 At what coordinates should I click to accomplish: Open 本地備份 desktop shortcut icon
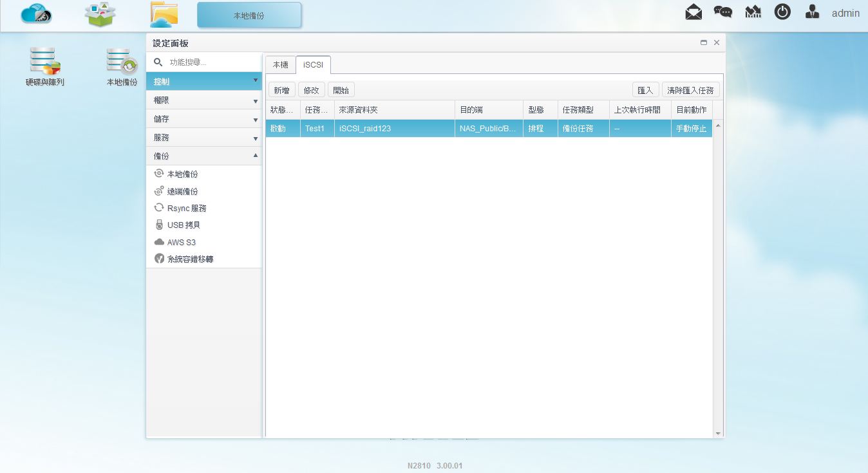[x=122, y=60]
